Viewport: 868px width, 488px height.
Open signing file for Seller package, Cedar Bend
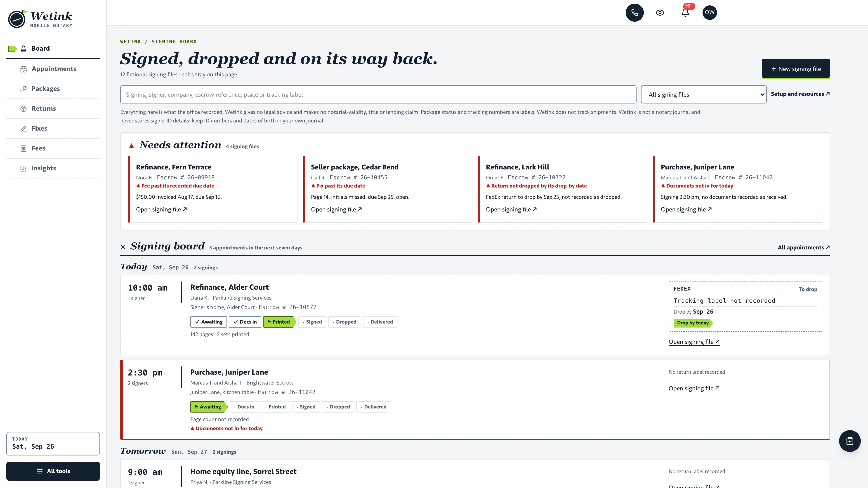point(336,209)
